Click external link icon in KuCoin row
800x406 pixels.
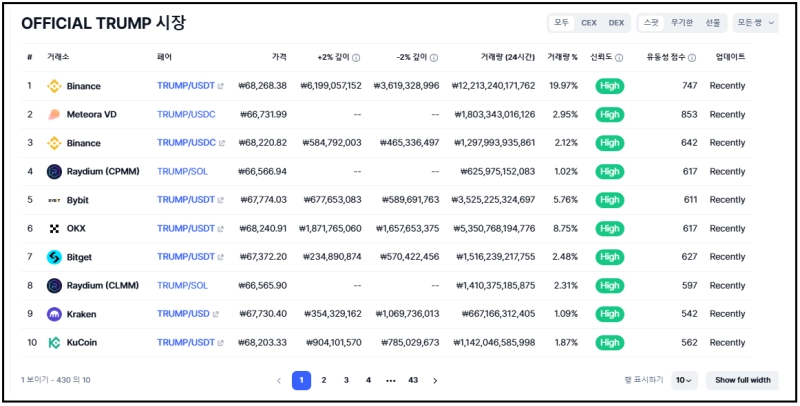pos(220,343)
